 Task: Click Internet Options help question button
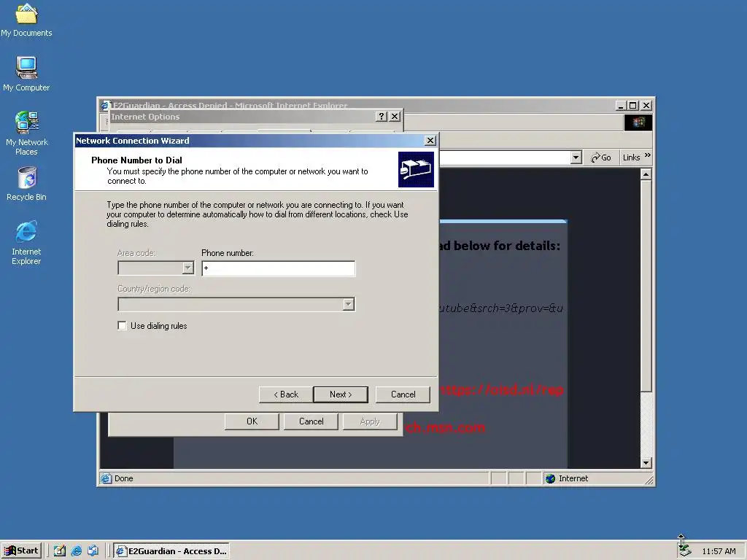point(381,117)
